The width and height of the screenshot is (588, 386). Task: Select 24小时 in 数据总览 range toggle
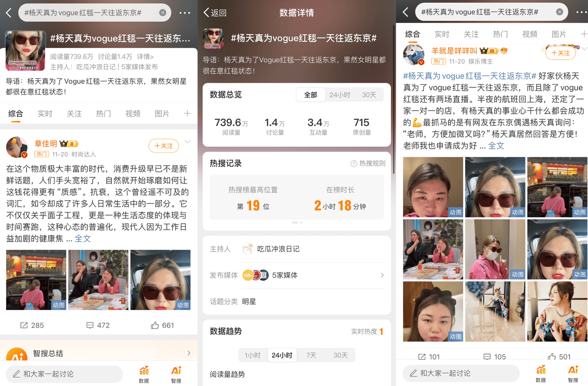[340, 95]
